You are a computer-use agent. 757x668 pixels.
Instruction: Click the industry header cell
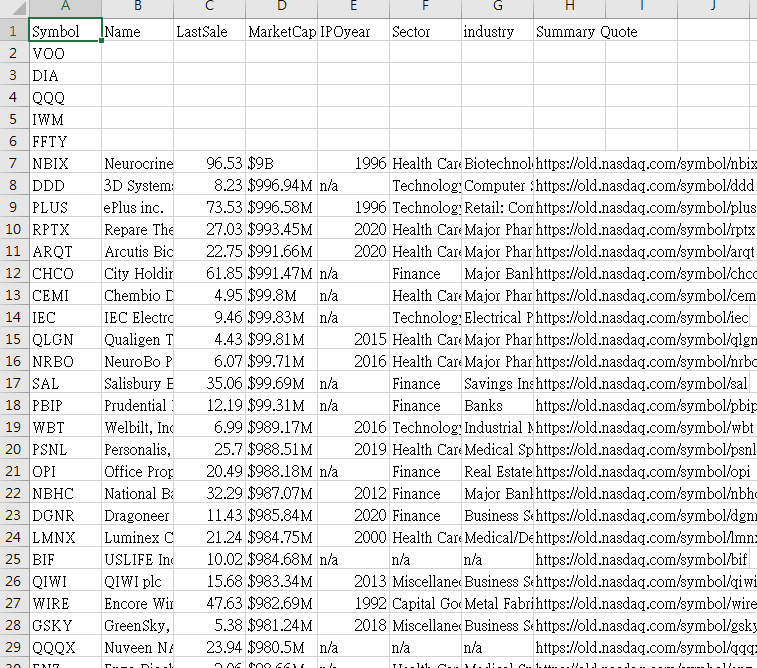[x=498, y=31]
